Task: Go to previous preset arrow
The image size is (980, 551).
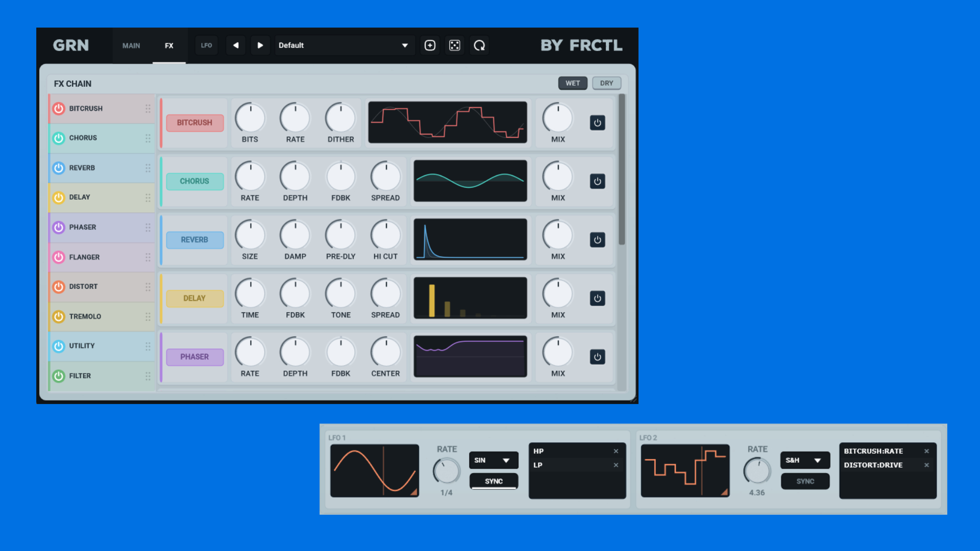Action: 236,45
